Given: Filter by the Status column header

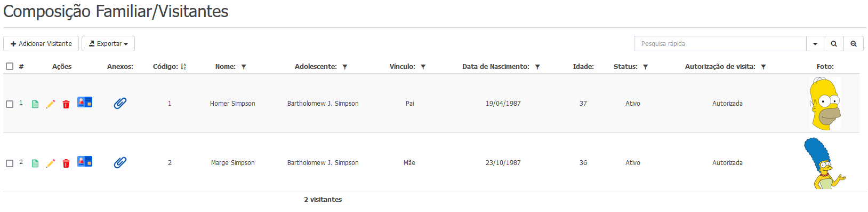Looking at the screenshot, I should 646,67.
